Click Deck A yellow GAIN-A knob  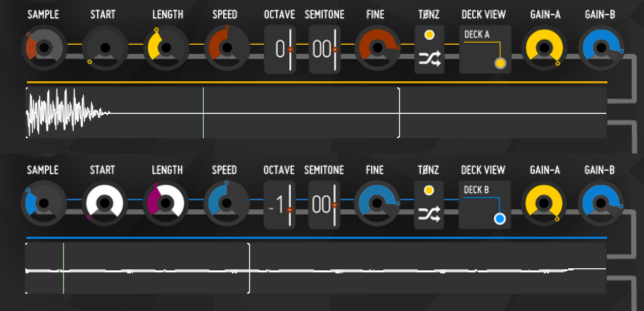[x=544, y=48]
